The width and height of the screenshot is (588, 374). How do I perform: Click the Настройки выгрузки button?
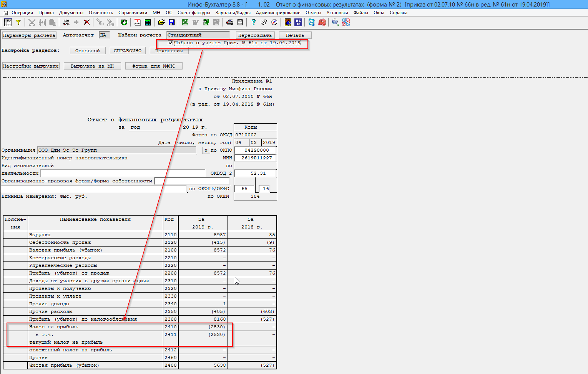[x=31, y=66]
